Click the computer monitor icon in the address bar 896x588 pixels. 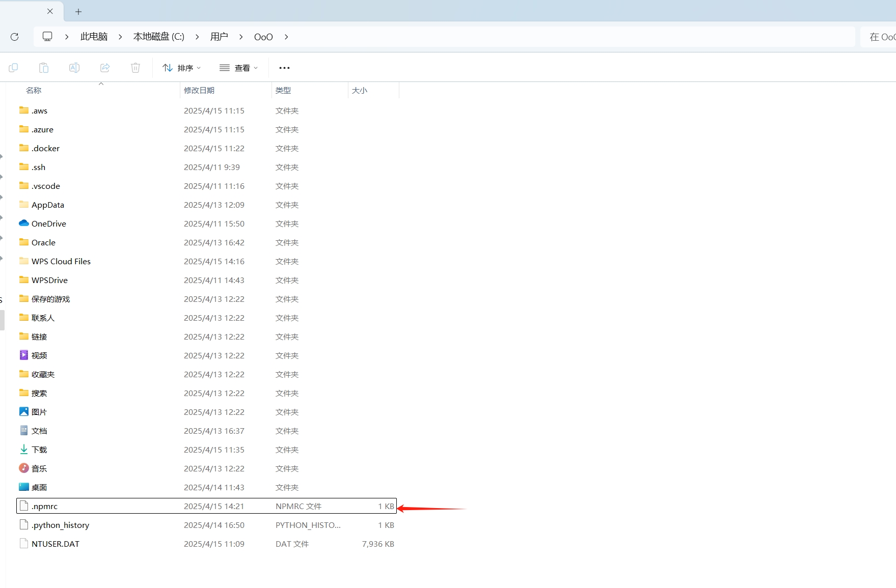point(47,37)
